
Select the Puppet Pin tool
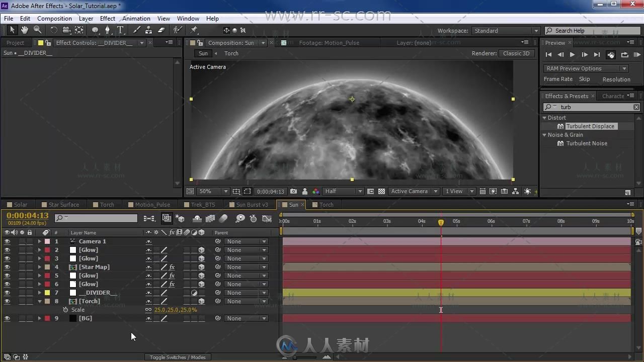194,30
